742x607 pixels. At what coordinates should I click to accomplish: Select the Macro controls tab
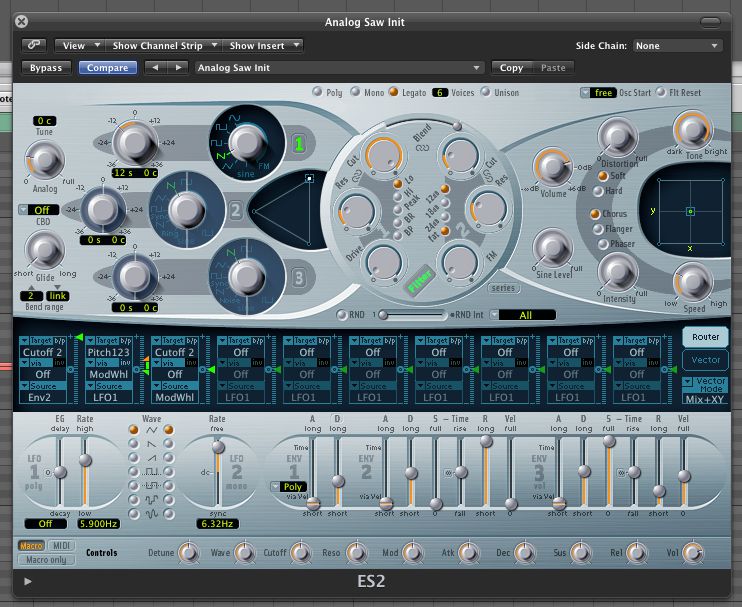(x=31, y=545)
